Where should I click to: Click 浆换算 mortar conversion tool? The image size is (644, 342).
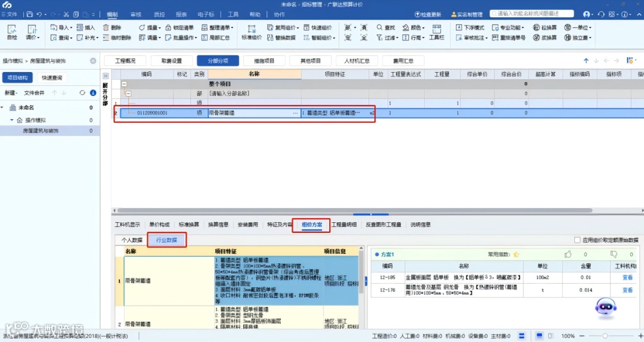(x=544, y=38)
